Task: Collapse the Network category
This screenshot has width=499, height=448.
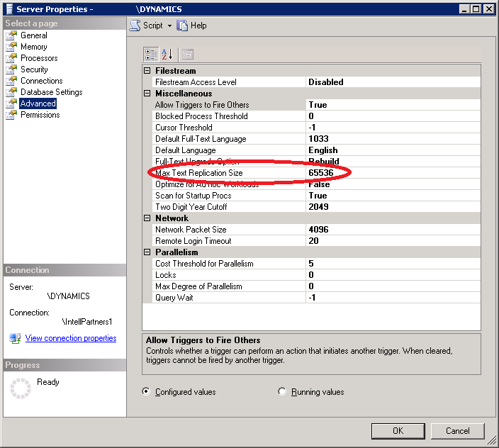Action: coord(147,218)
